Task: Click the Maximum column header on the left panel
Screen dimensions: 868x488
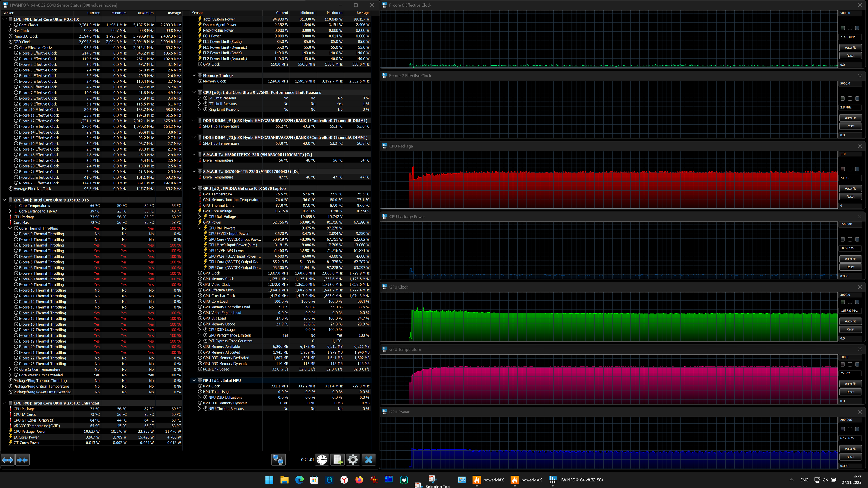Action: point(146,13)
